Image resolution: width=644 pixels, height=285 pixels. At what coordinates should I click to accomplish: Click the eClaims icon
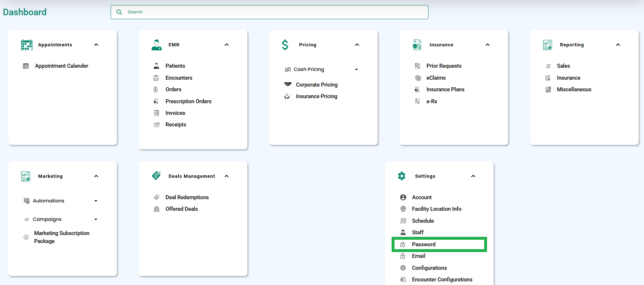click(x=418, y=78)
